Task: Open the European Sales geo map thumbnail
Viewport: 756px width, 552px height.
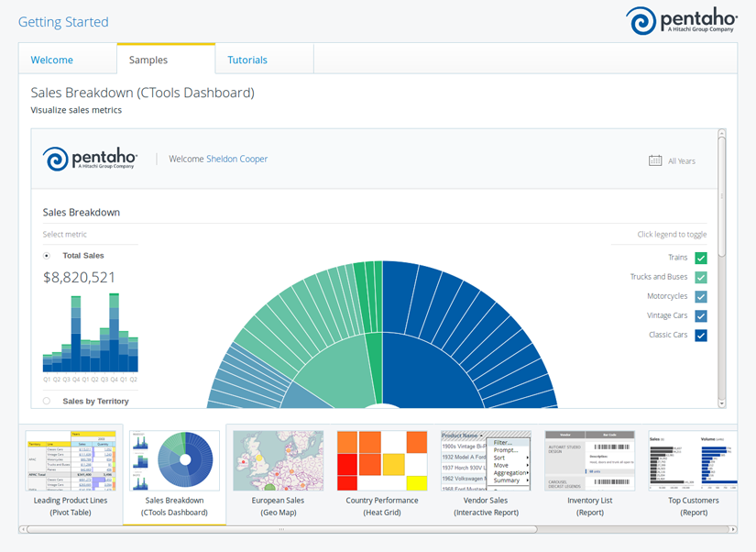Action: tap(278, 461)
